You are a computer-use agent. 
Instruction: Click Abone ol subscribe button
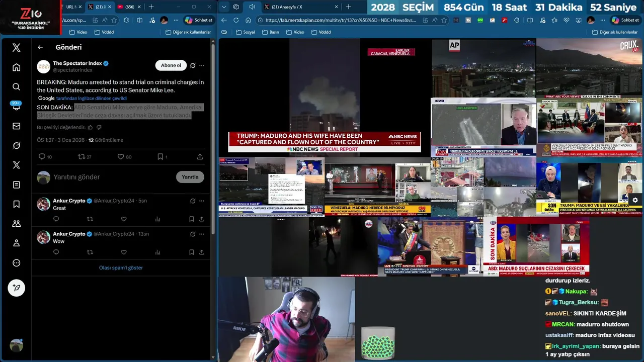171,65
